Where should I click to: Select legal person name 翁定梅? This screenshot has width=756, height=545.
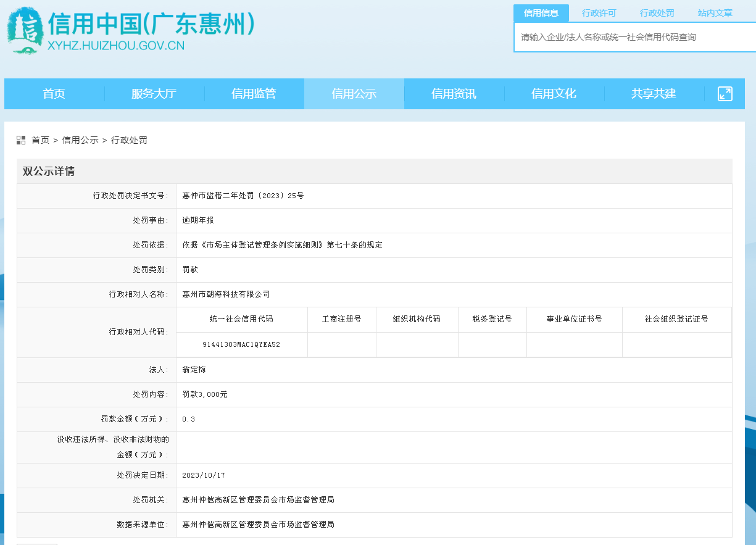coord(194,370)
